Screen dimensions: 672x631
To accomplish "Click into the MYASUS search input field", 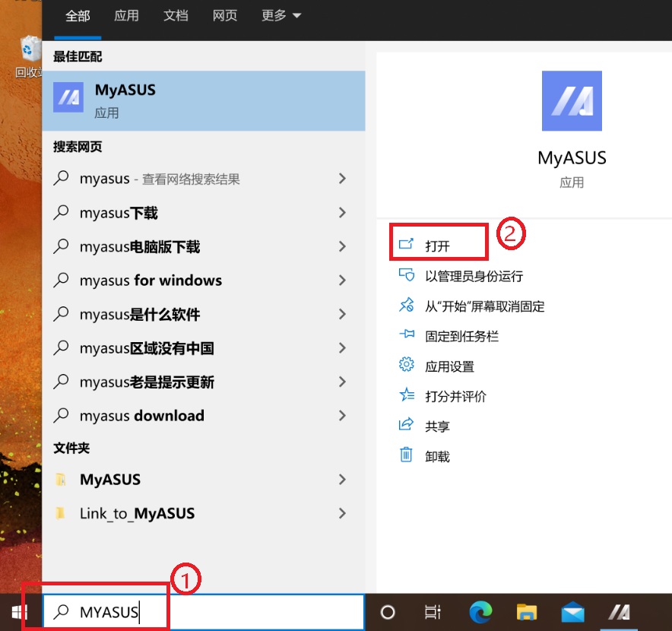I will (204, 612).
